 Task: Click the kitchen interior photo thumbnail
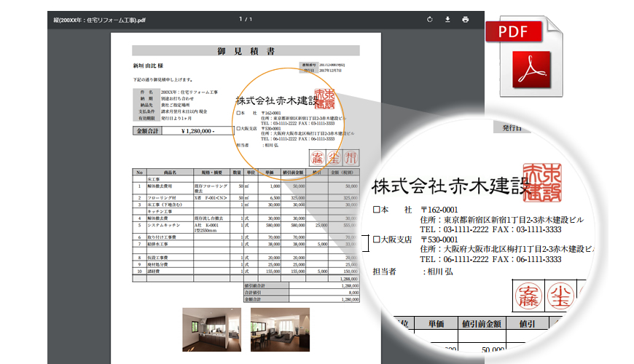pos(211,330)
